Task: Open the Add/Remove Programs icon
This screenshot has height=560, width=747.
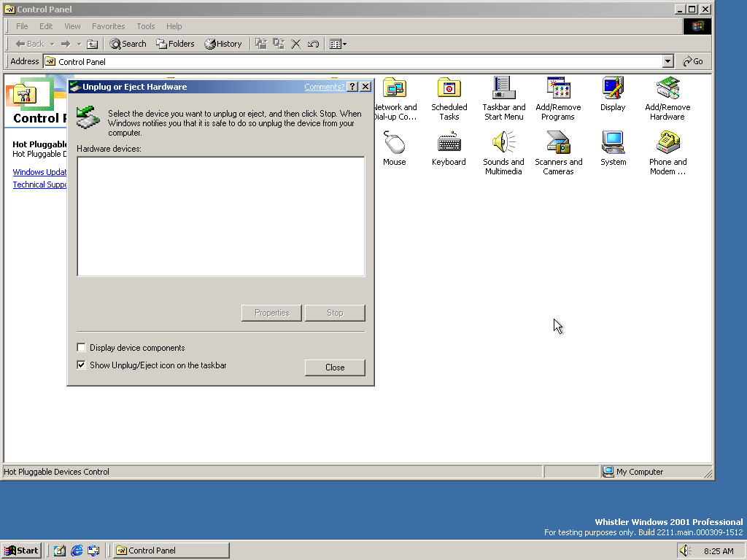Action: (x=558, y=99)
